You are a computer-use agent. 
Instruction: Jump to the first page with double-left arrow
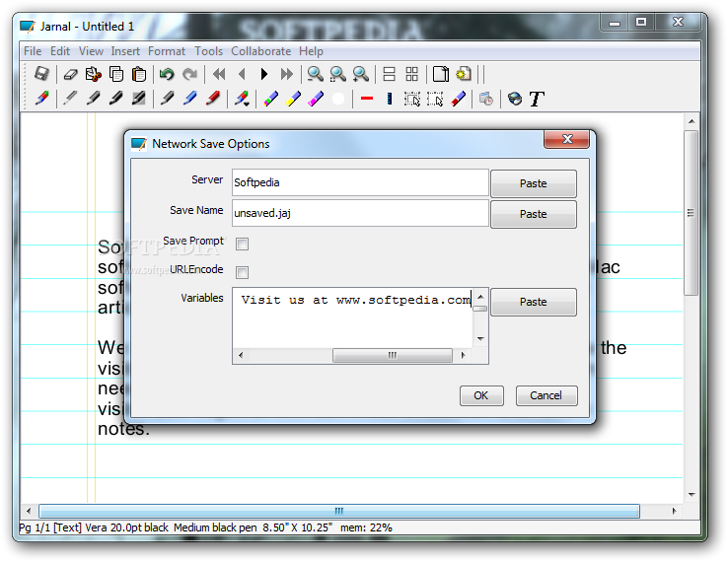pos(219,74)
